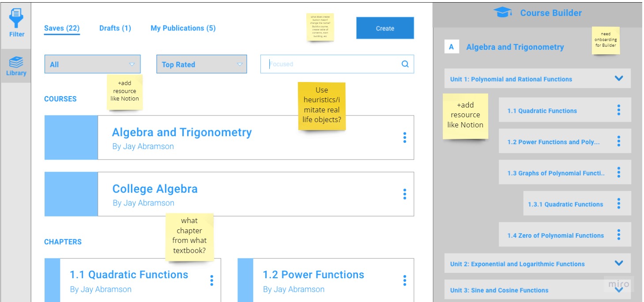Focus the search input field
644x302 pixels.
point(330,64)
